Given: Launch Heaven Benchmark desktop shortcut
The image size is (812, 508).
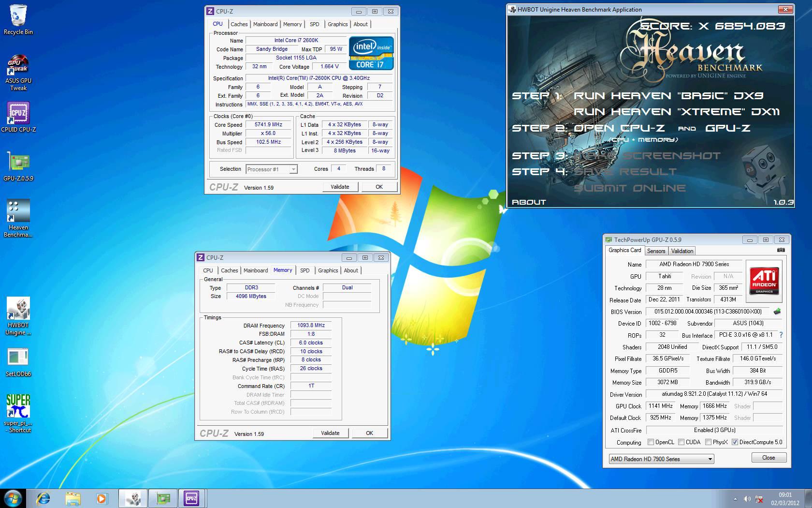Looking at the screenshot, I should pyautogui.click(x=18, y=218).
